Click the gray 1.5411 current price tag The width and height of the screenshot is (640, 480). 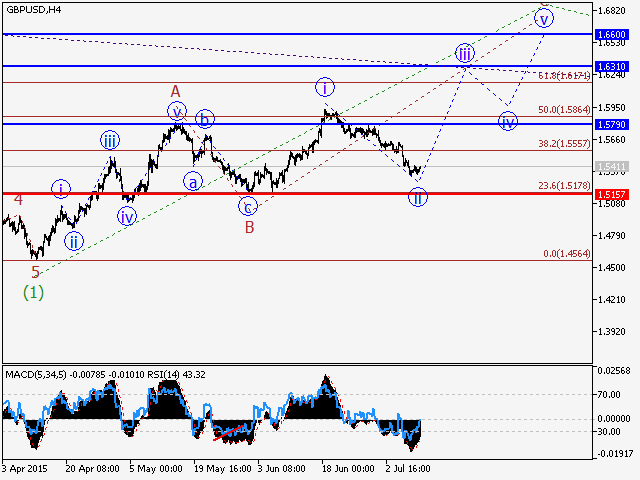coord(612,166)
